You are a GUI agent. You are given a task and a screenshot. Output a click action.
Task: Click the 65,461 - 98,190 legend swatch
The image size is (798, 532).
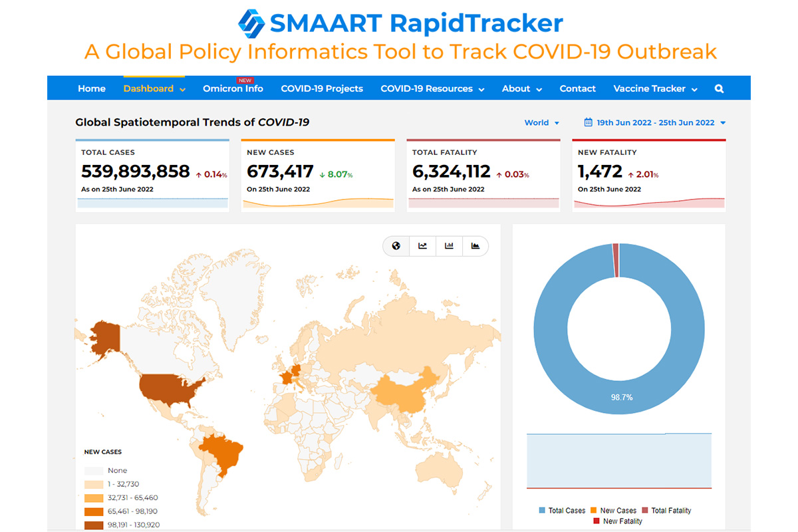[x=93, y=511]
